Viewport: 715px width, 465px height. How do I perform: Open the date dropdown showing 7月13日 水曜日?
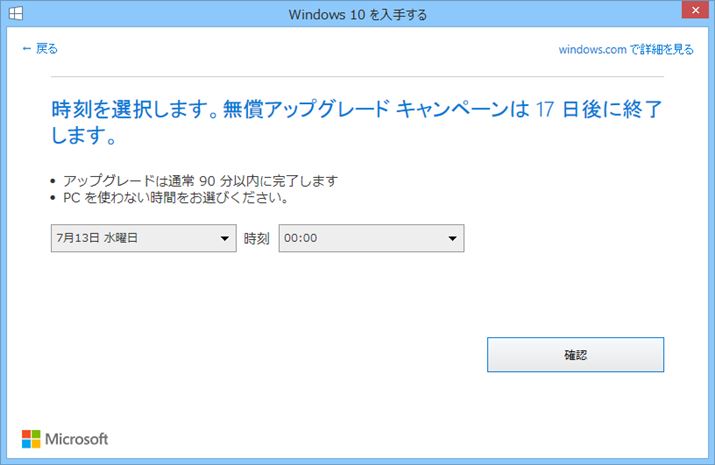tap(144, 238)
